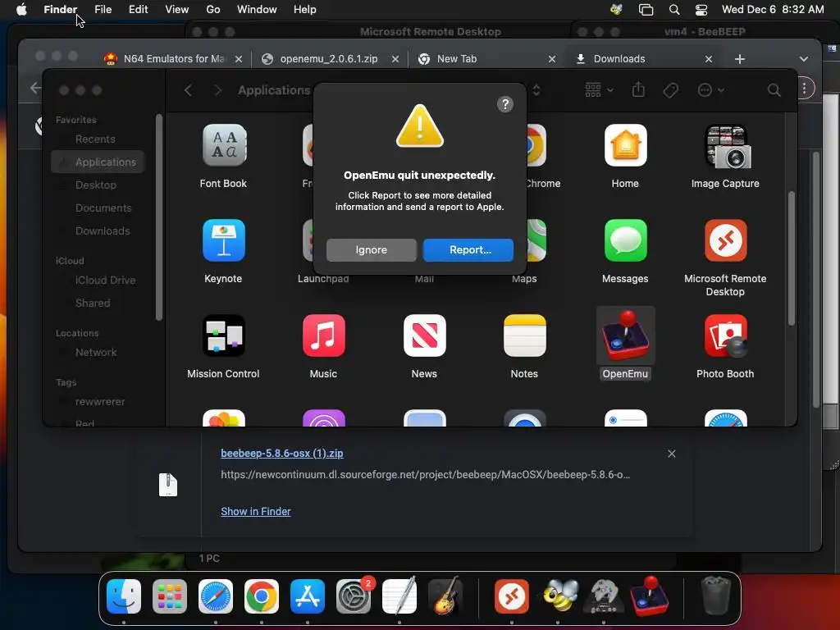The image size is (840, 630).
Task: Open Control Center in menu bar
Action: [x=701, y=10]
